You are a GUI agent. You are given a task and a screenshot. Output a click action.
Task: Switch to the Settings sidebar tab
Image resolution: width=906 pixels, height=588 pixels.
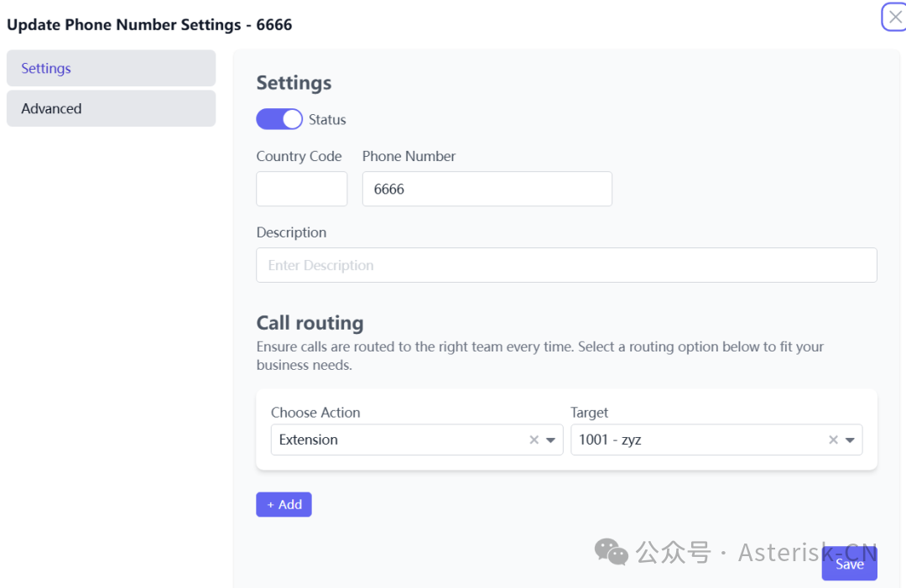[111, 68]
